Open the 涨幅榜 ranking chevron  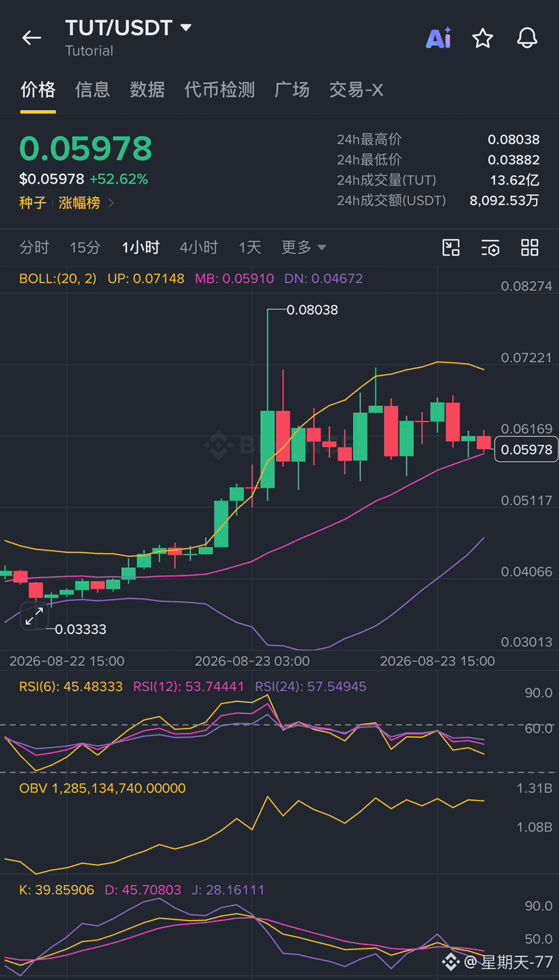click(111, 203)
